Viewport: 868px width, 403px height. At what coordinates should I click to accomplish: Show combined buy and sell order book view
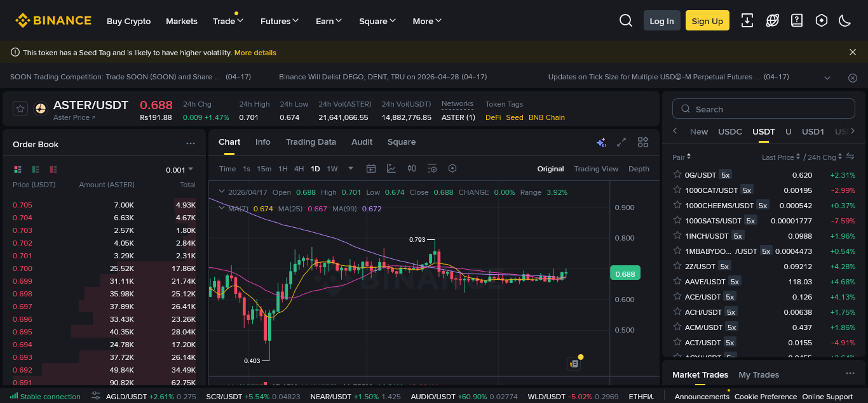[18, 169]
